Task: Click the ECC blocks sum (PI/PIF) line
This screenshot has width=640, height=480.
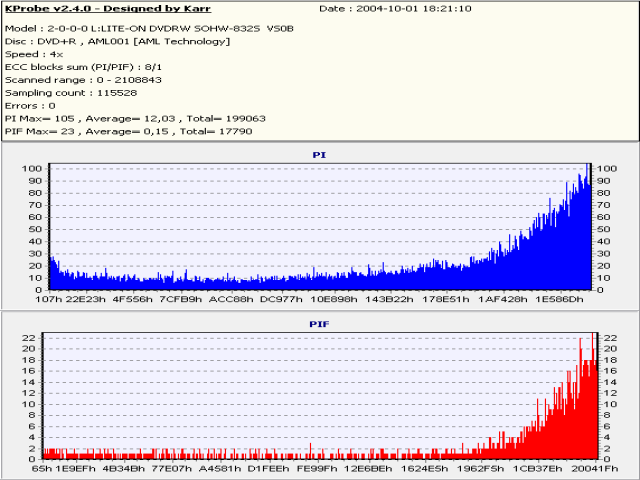Action: (x=83, y=67)
